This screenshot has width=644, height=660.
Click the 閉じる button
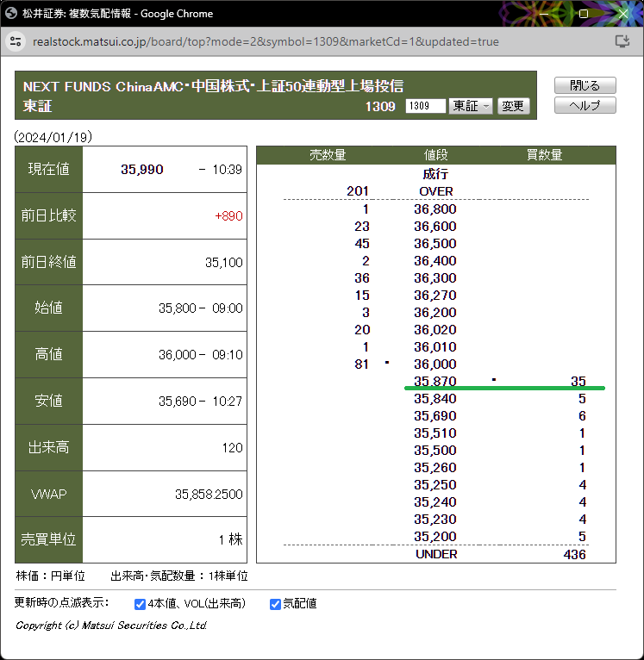[x=585, y=85]
